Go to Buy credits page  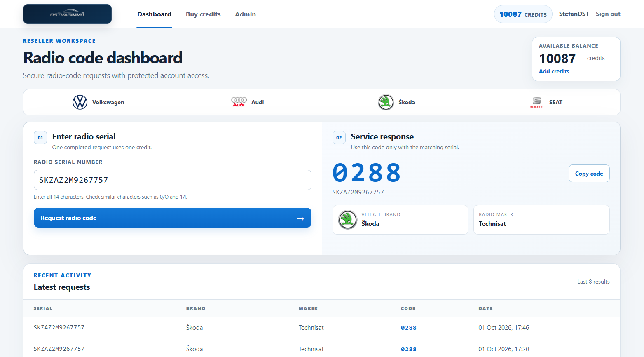203,14
